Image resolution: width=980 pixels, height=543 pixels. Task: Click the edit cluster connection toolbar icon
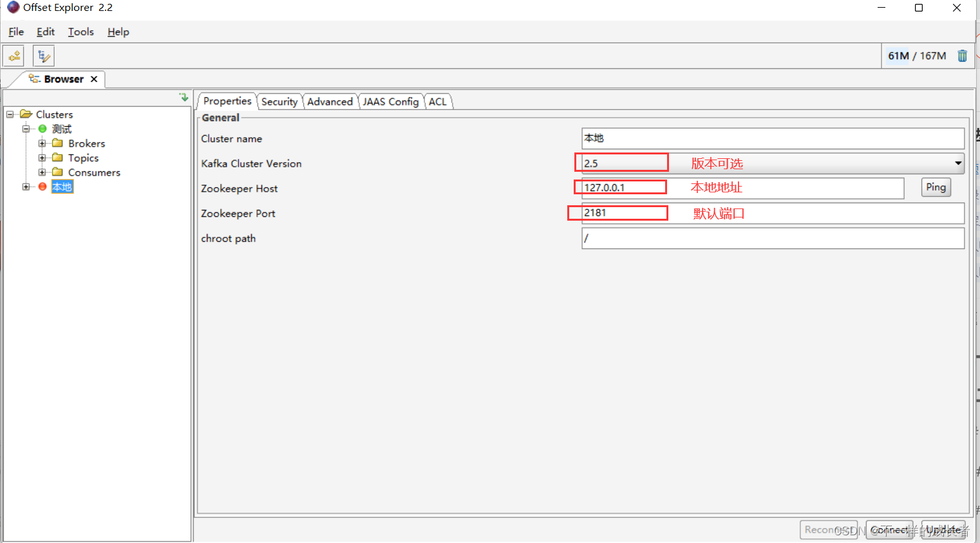42,55
